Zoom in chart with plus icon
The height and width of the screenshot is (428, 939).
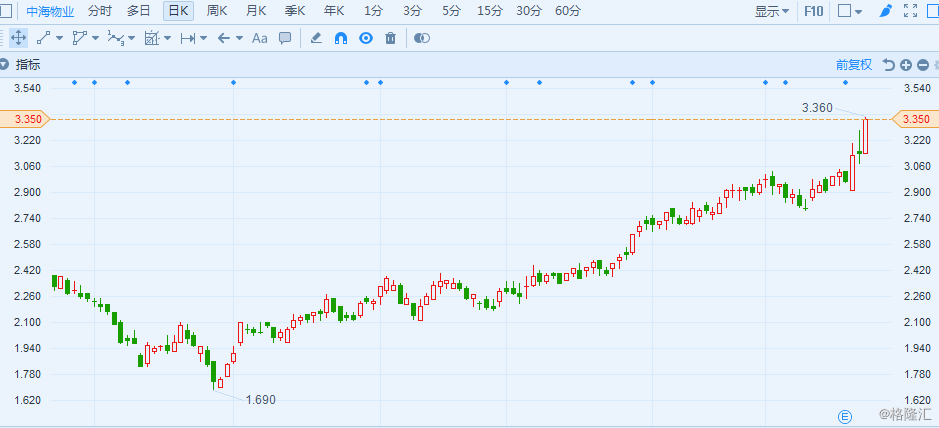coord(905,65)
